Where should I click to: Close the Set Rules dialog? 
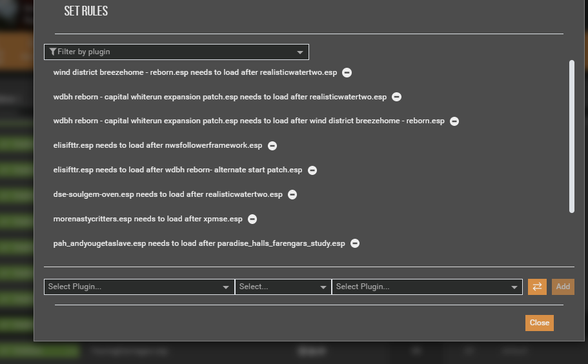(x=539, y=323)
